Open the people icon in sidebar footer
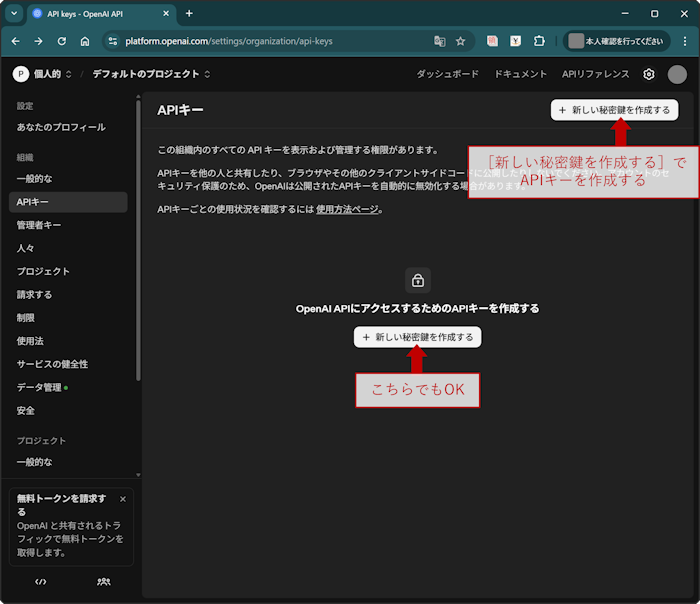The width and height of the screenshot is (700, 604). tap(104, 581)
